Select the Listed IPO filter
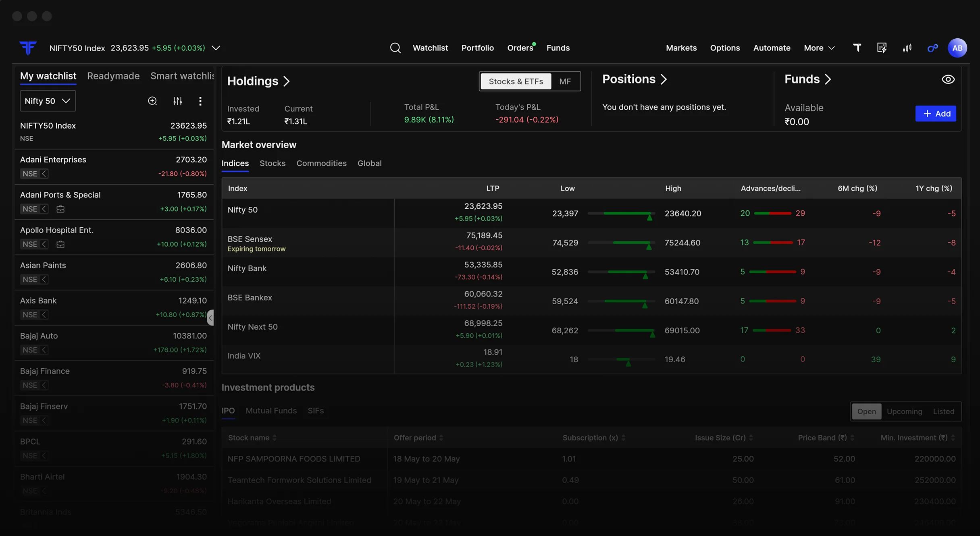The height and width of the screenshot is (536, 980). tap(943, 411)
